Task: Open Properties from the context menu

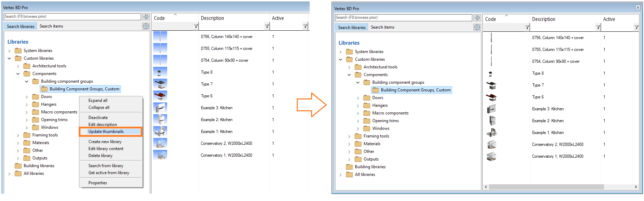Action: tap(98, 183)
